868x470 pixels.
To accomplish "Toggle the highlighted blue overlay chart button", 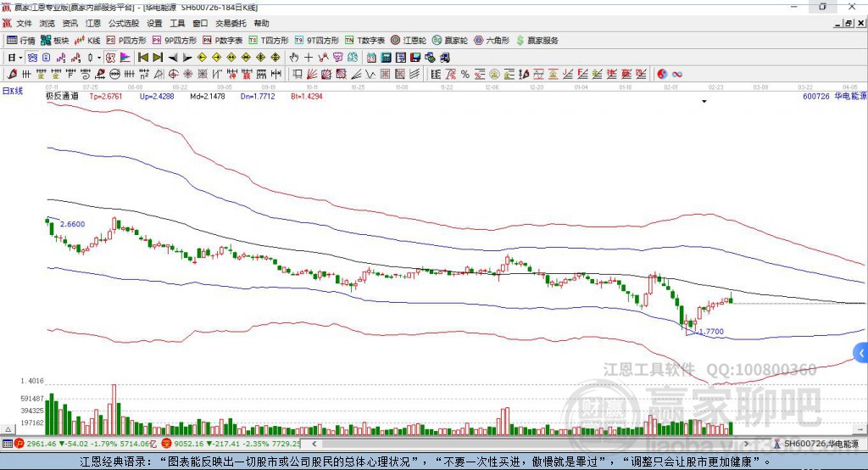I will pyautogui.click(x=33, y=57).
